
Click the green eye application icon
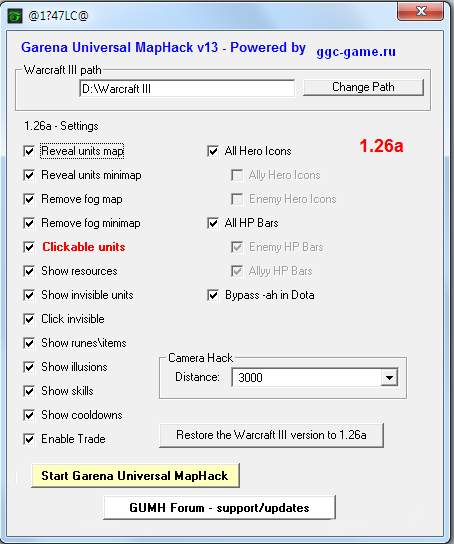tap(15, 16)
